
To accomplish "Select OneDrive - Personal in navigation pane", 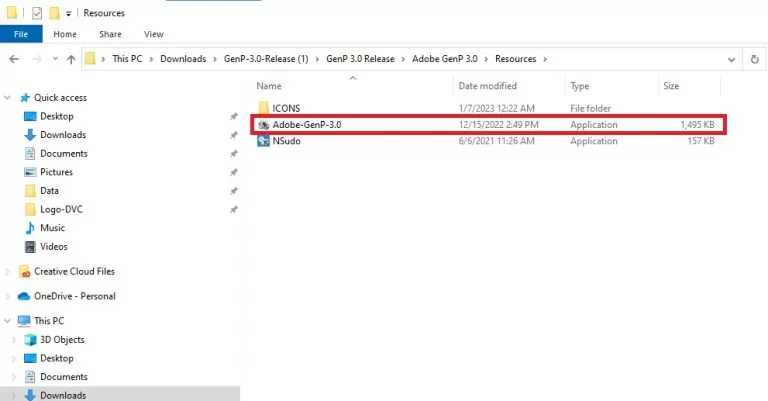I will pos(74,296).
